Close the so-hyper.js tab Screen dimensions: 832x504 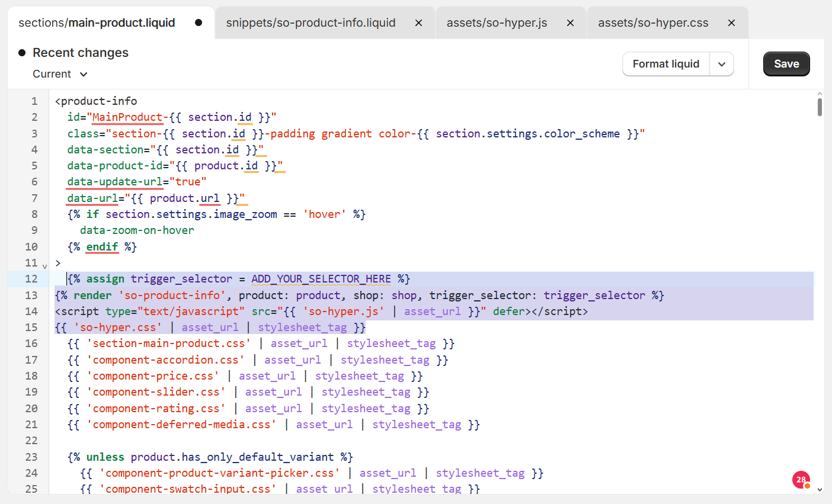570,23
